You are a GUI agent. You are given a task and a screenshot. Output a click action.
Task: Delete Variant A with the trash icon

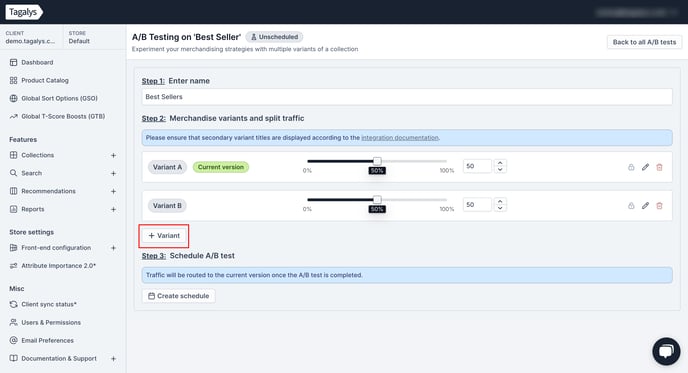(659, 167)
